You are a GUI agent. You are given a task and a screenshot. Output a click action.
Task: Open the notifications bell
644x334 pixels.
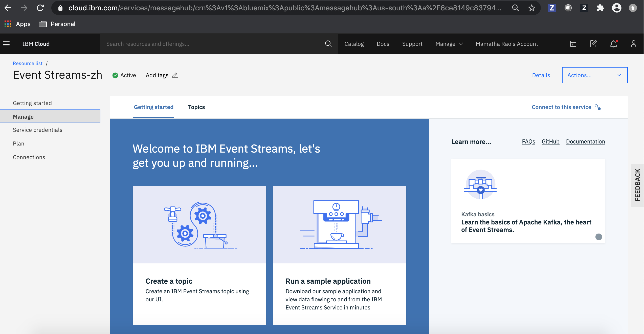[x=613, y=44]
